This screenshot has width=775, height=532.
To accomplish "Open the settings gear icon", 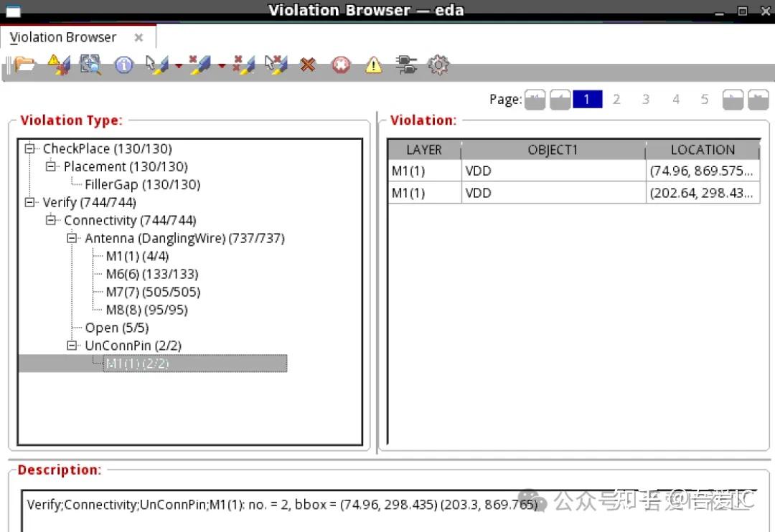I will (438, 65).
